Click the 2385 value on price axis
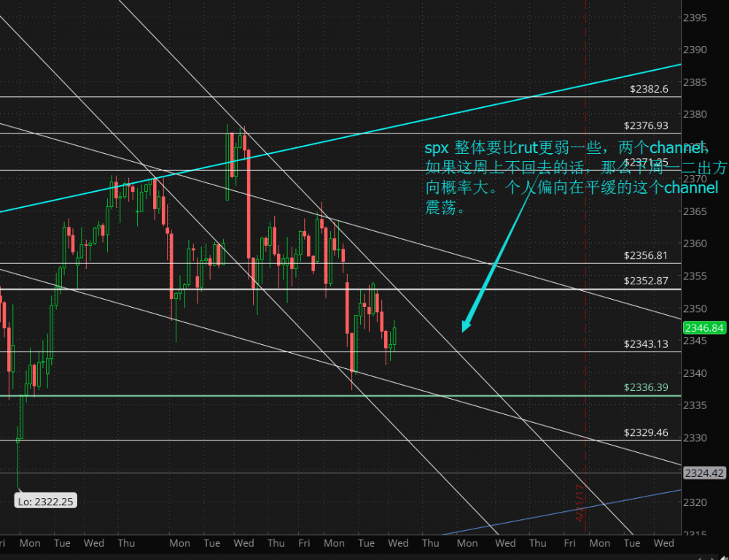 [695, 82]
